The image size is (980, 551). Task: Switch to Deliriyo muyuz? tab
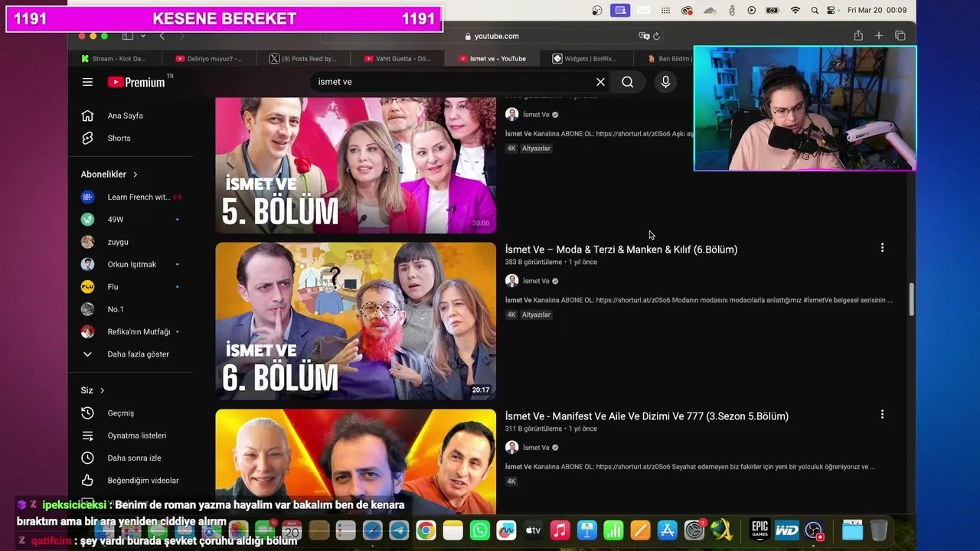(x=209, y=58)
